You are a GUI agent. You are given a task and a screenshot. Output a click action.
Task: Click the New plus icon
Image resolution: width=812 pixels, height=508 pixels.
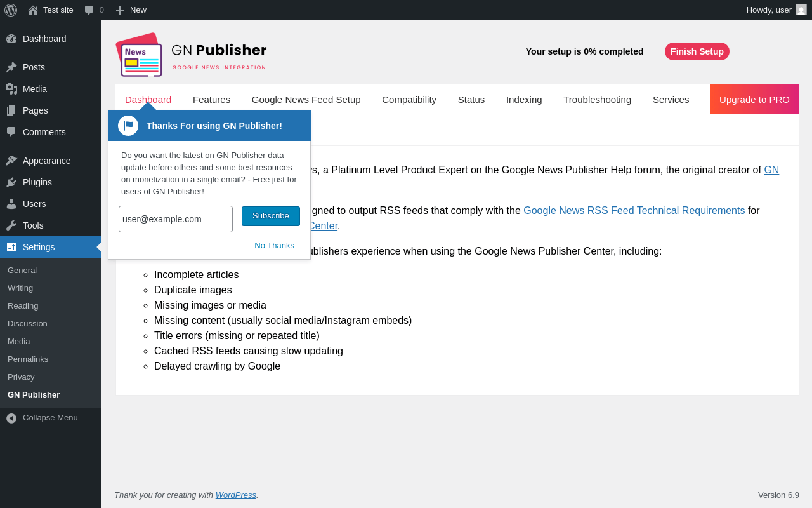(120, 10)
